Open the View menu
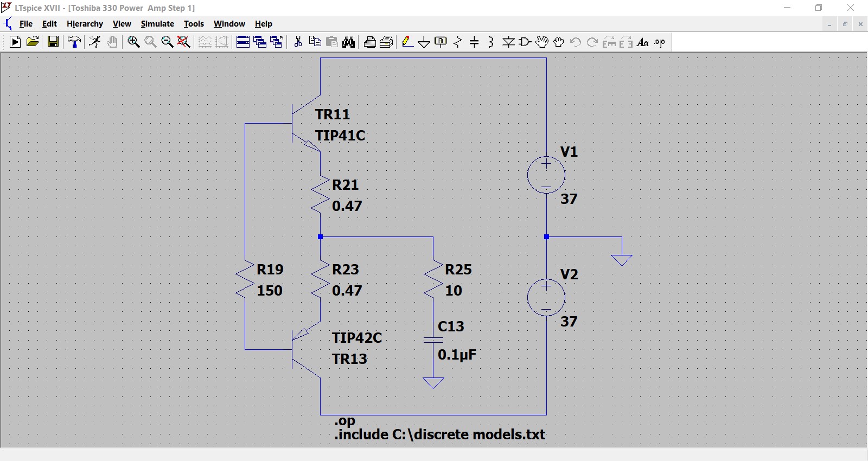868x461 pixels. [x=122, y=24]
